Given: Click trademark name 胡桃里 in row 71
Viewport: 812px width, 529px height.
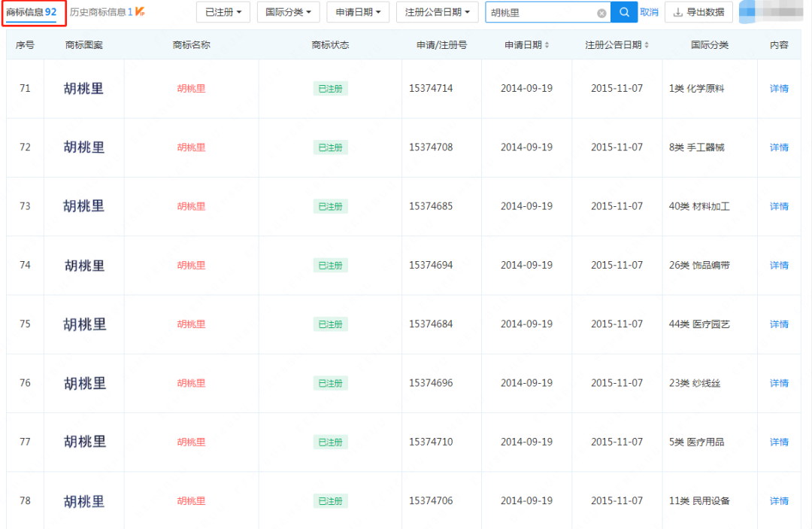Looking at the screenshot, I should point(191,89).
